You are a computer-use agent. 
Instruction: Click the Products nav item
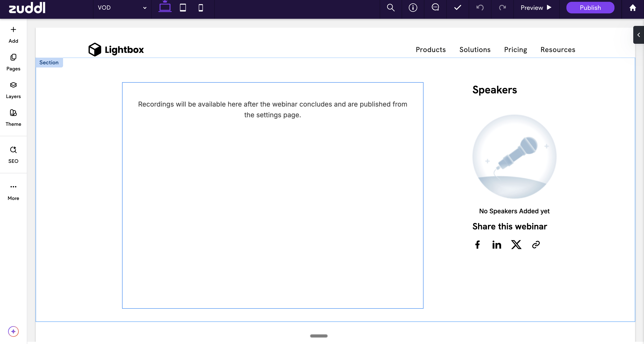[430, 49]
